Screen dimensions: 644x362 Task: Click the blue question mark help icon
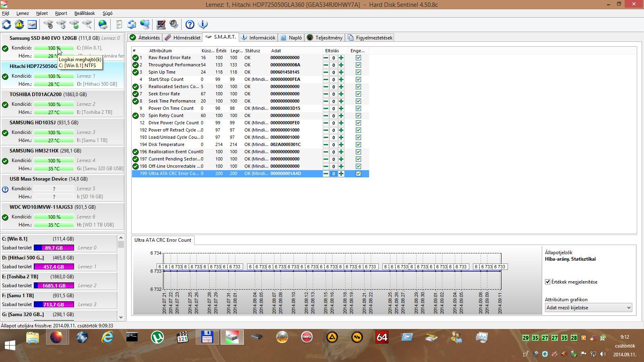[190, 25]
